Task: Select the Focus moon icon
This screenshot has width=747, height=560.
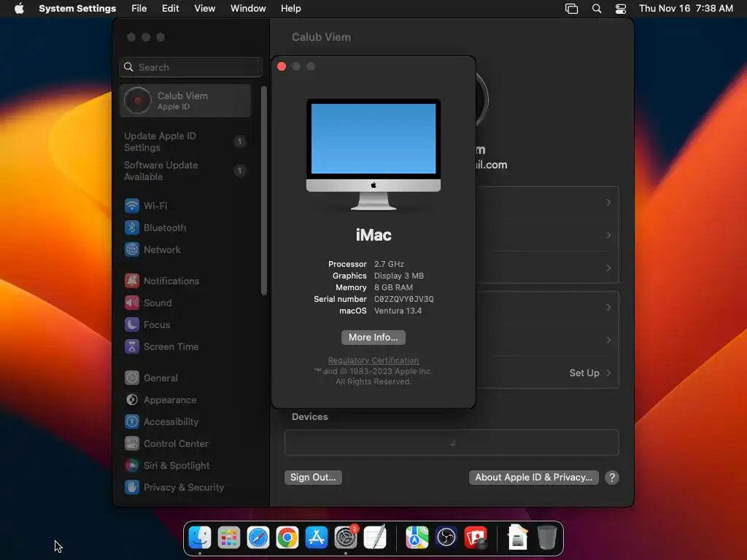Action: (132, 324)
